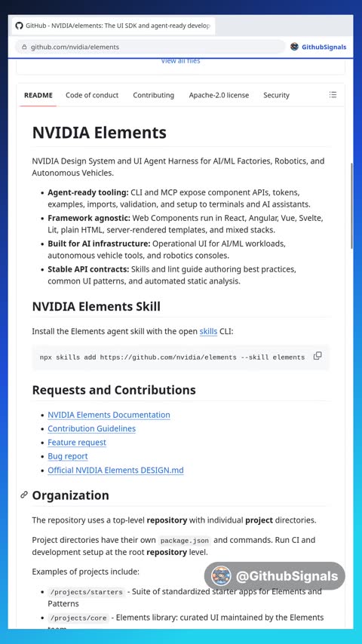
Task: Open Official NVIDIA Elements DESIGN.md link
Action: [115, 470]
